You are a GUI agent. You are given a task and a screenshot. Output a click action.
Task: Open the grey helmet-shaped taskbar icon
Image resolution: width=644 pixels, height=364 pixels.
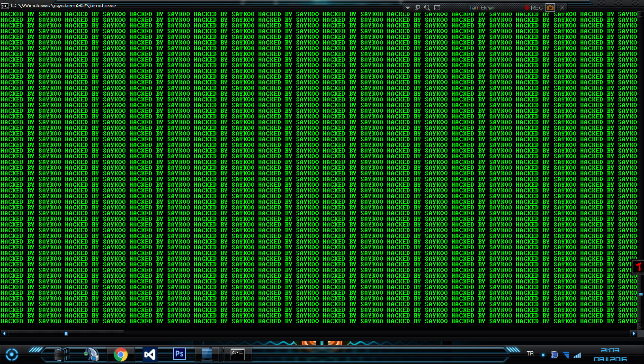point(91,354)
